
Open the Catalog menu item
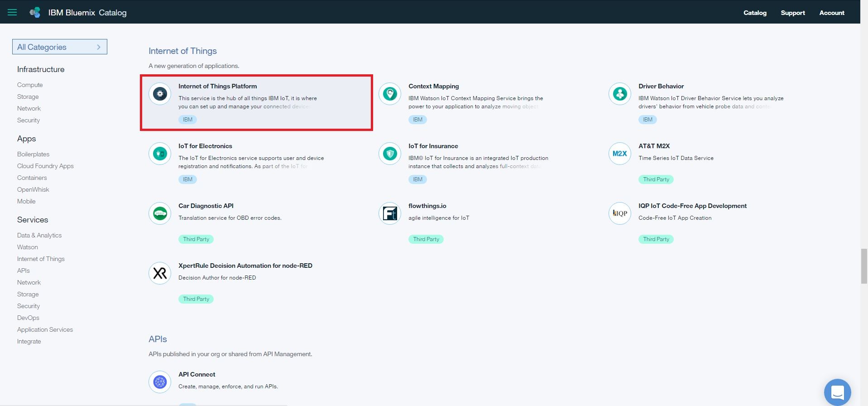[755, 13]
